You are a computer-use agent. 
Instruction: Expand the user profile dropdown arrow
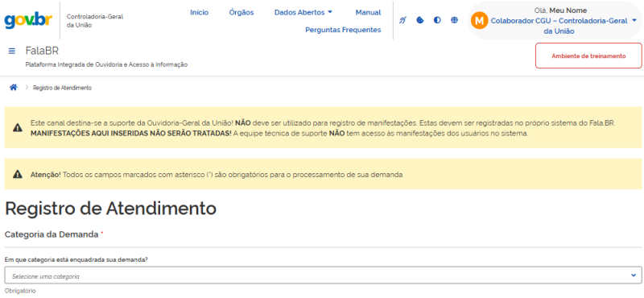[x=634, y=21]
